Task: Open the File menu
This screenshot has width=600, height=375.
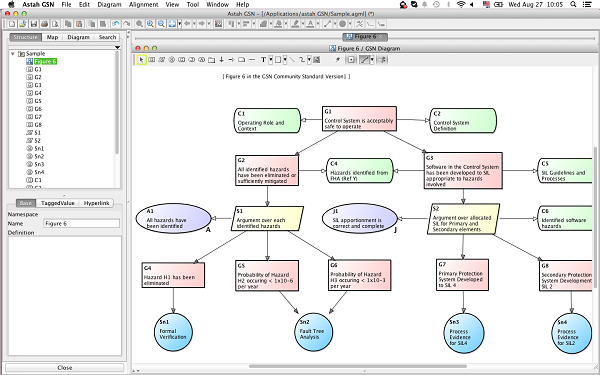Action: click(x=66, y=5)
